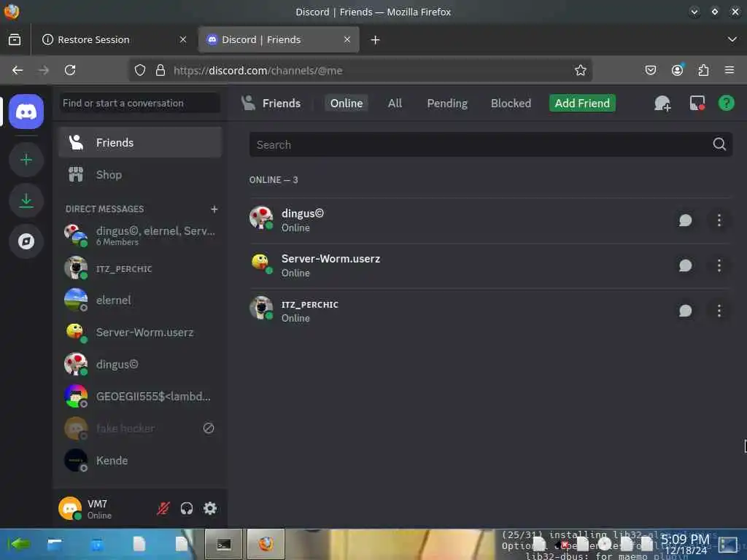Open dingus© direct message in sidebar
Image resolution: width=747 pixels, height=560 pixels.
[x=140, y=365]
